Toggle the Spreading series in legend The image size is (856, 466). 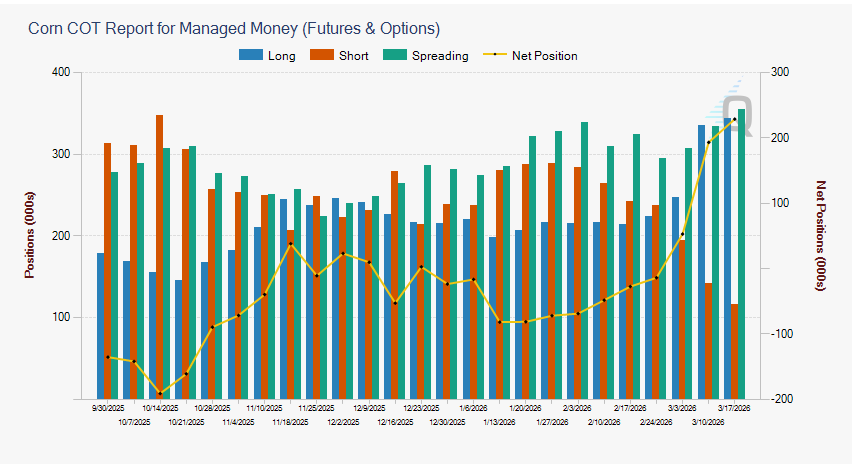click(x=426, y=56)
